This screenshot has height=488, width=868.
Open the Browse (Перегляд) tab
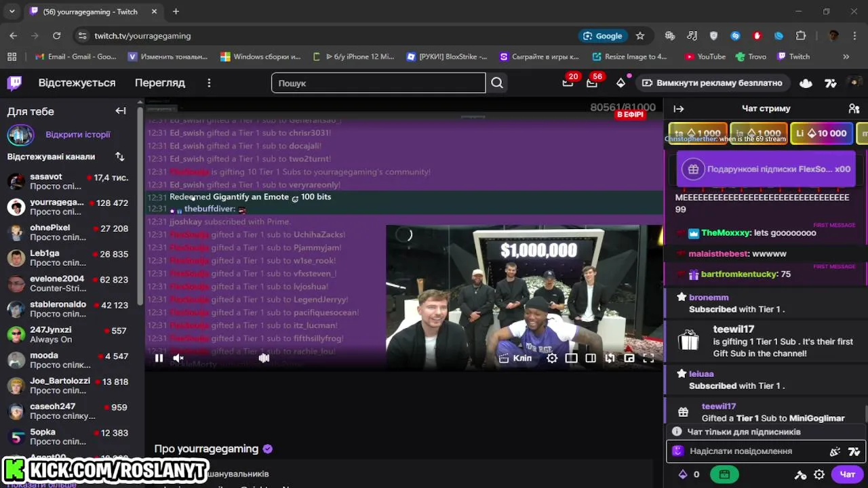(160, 83)
